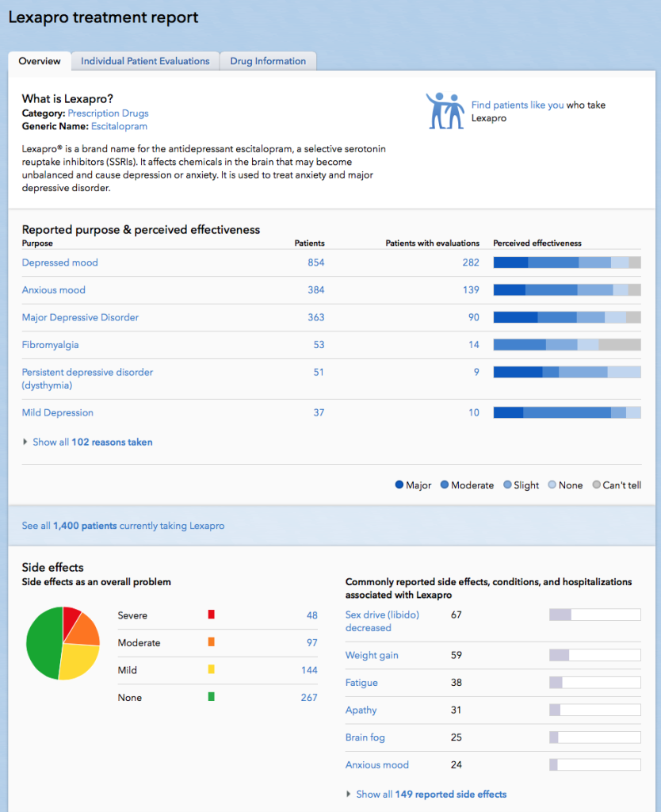Open Major Depressive Disorder purpose

tap(80, 317)
